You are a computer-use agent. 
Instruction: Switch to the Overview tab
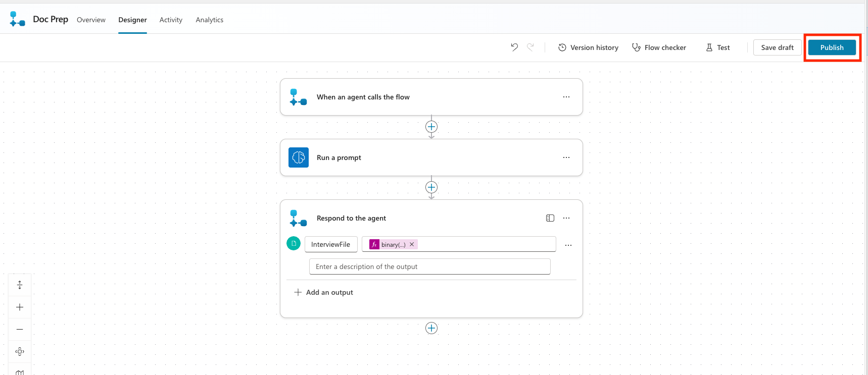(x=91, y=20)
